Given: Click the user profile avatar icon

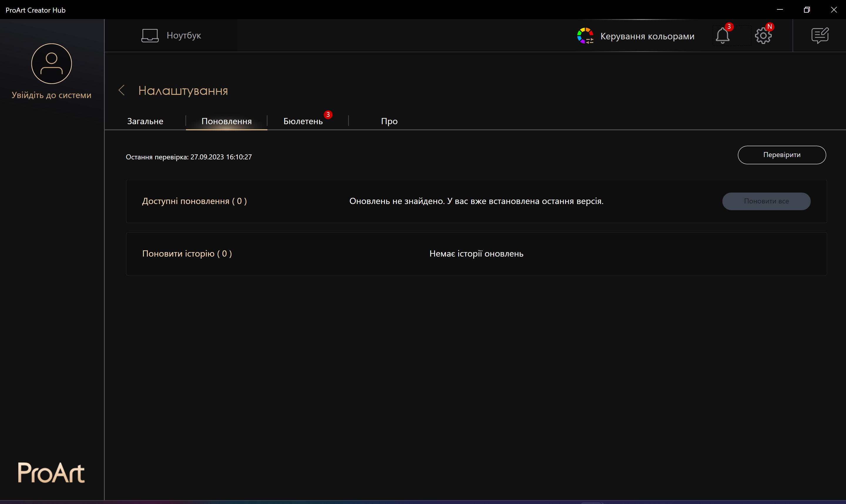Looking at the screenshot, I should pos(51,63).
